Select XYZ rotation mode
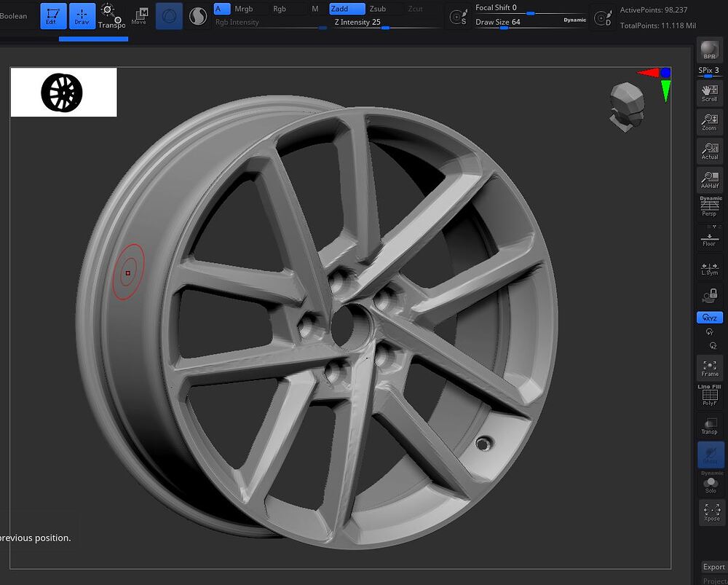Image resolution: width=728 pixels, height=585 pixels. pyautogui.click(x=709, y=318)
